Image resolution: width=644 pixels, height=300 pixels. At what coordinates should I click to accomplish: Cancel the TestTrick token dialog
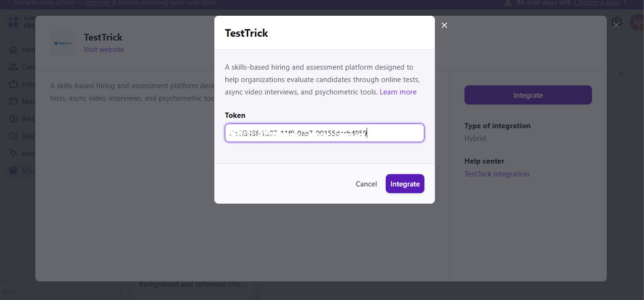[x=366, y=184]
